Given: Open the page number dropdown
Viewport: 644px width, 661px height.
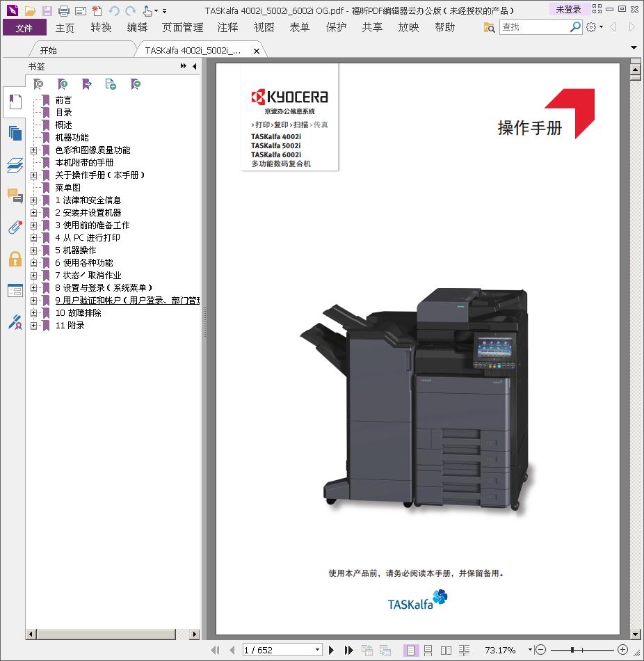Looking at the screenshot, I should pyautogui.click(x=317, y=650).
